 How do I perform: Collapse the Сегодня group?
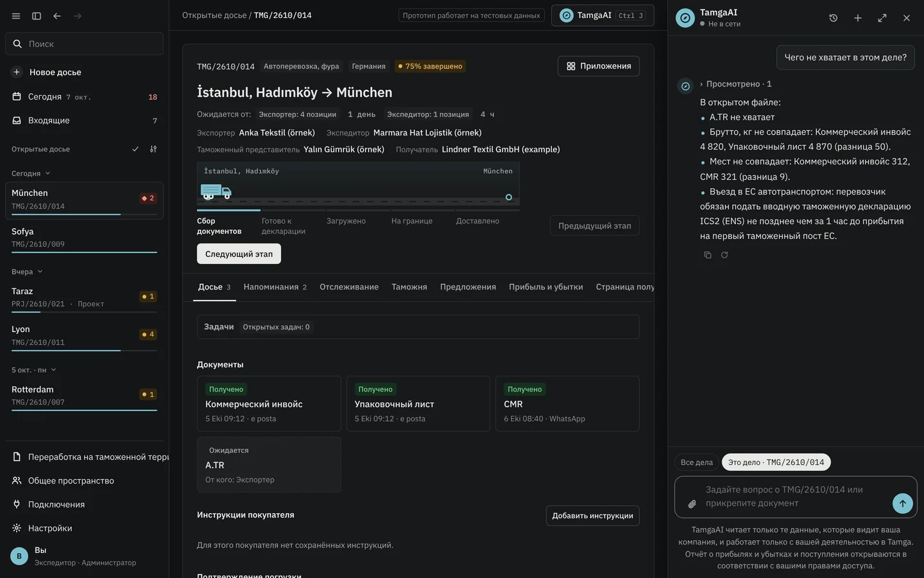pos(31,173)
